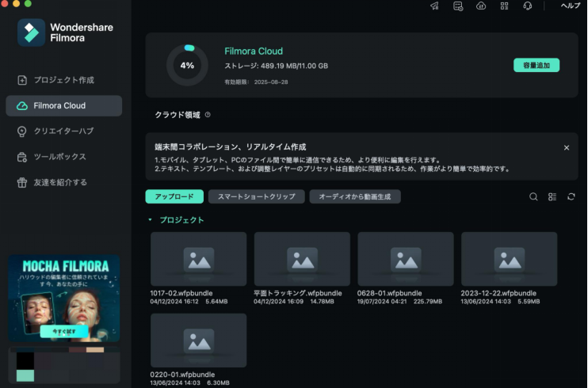
Task: Open the ヘルプ menu
Action: pyautogui.click(x=571, y=6)
